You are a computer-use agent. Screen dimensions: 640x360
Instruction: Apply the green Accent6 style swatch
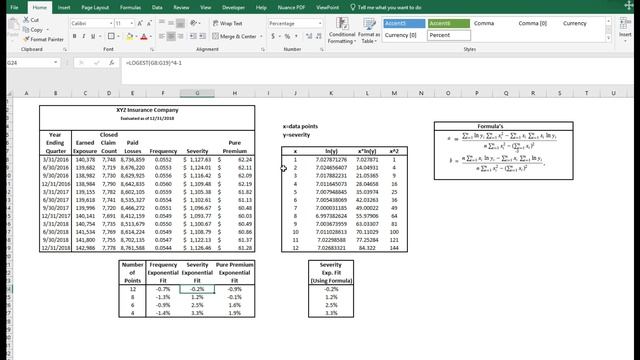click(449, 23)
